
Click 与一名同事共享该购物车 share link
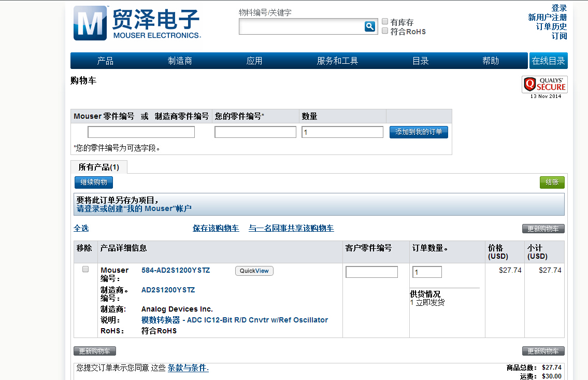coord(291,228)
